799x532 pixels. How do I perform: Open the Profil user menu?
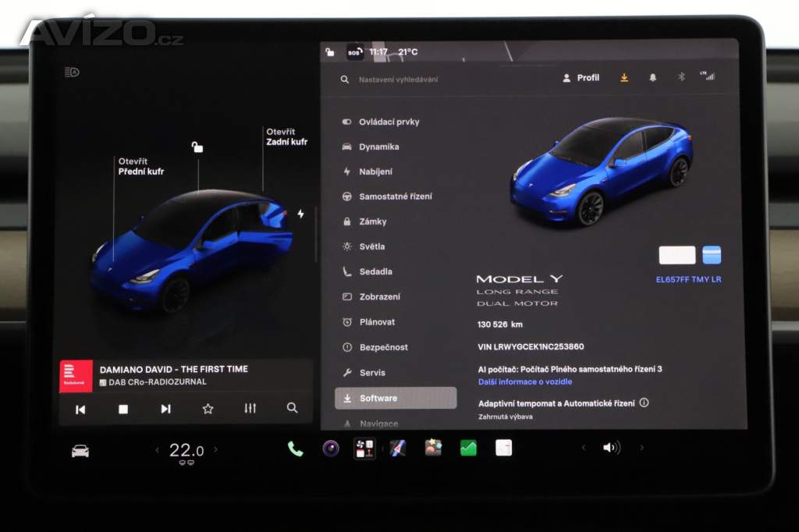(x=581, y=78)
